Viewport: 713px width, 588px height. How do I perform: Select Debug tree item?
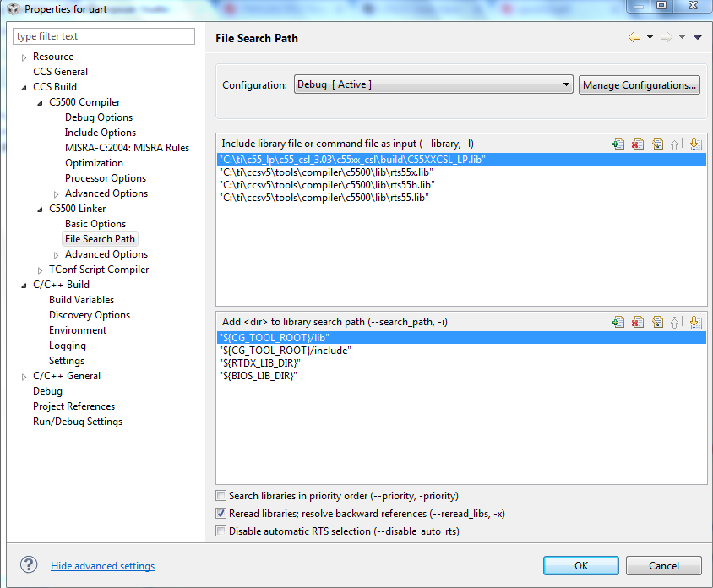(x=48, y=391)
